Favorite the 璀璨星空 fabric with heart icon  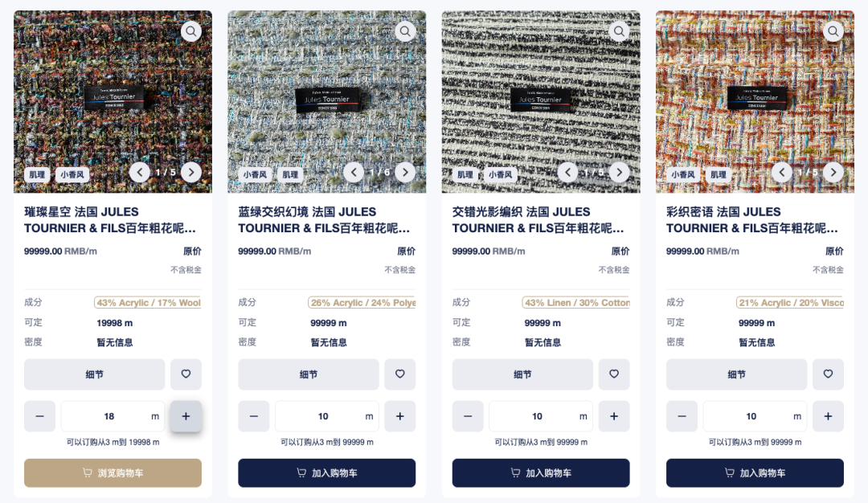coord(186,374)
